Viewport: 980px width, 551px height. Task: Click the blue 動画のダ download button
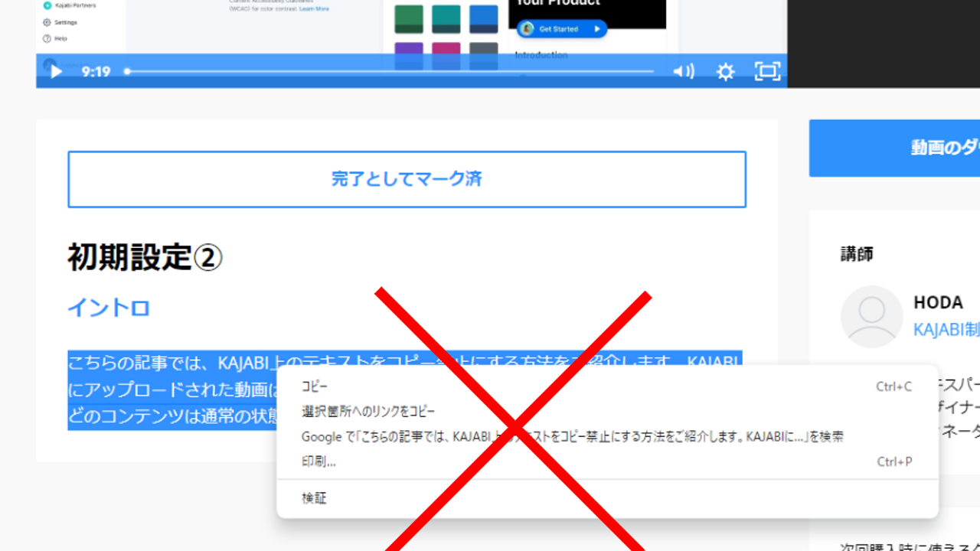point(894,148)
